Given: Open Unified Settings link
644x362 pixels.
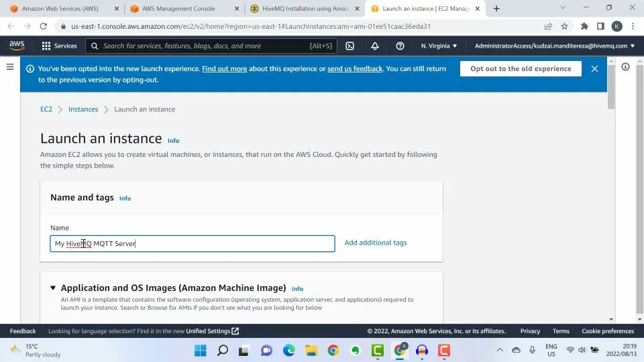Looking at the screenshot, I should point(213,330).
